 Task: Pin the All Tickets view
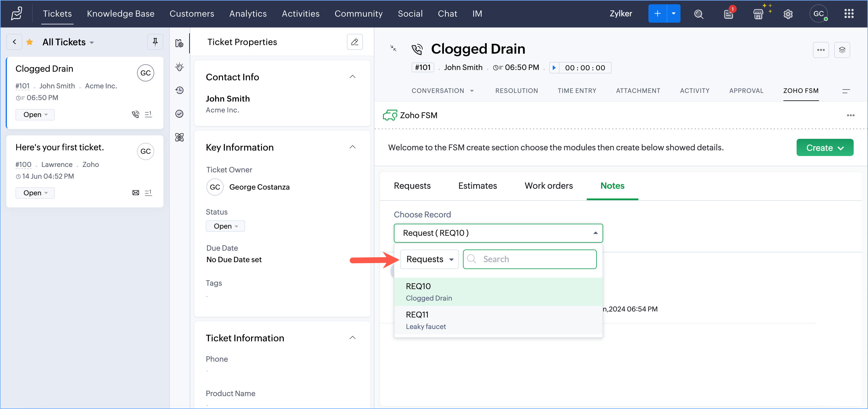155,42
